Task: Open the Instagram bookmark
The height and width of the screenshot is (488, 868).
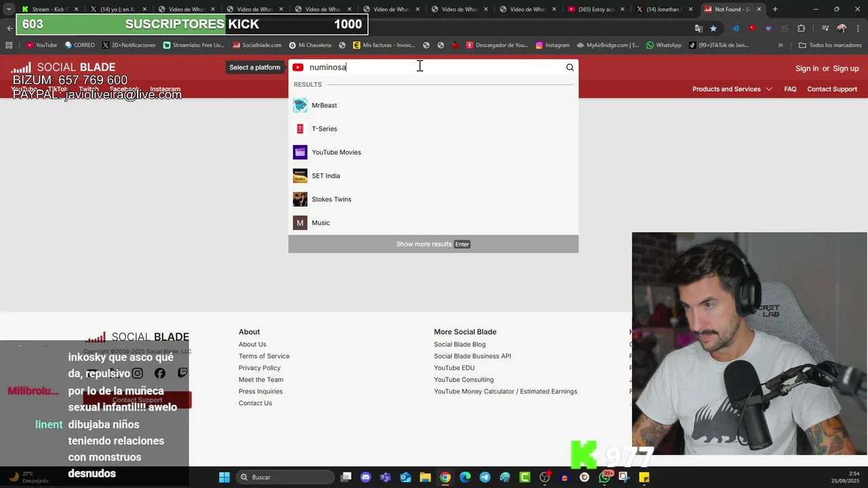Action: point(552,45)
